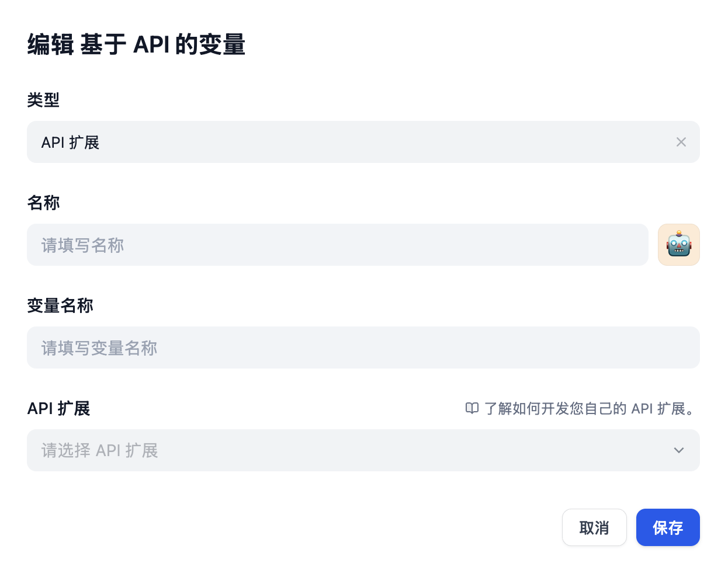The image size is (728, 563).
Task: Click the book icon beside the help link
Action: coord(472,408)
